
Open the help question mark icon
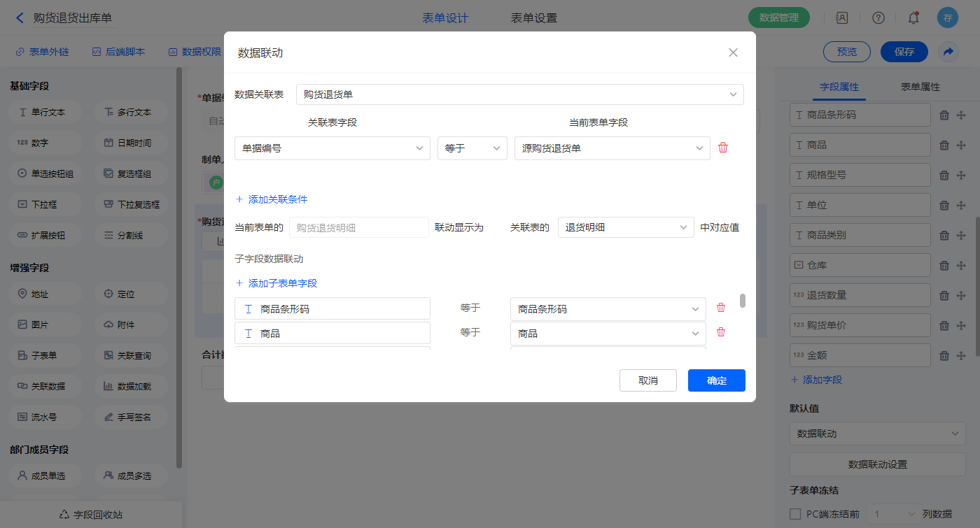coord(878,18)
